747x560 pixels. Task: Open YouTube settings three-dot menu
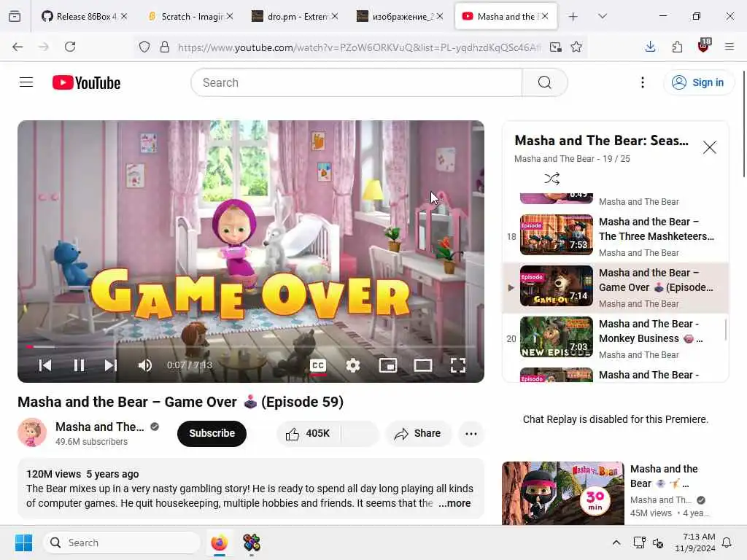click(642, 82)
